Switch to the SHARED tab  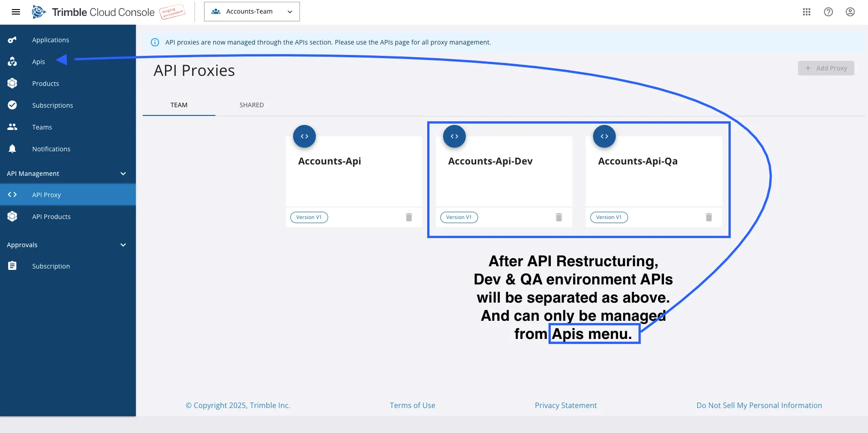252,105
